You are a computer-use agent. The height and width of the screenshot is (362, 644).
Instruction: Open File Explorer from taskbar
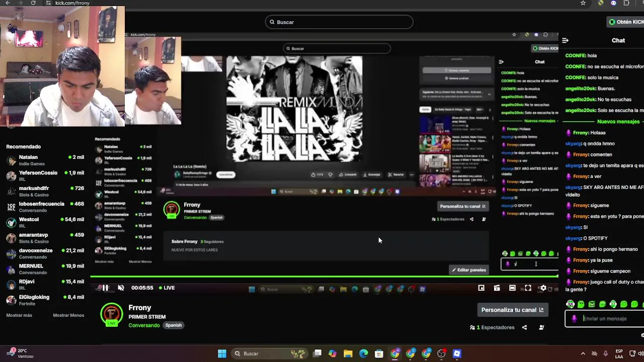(348, 353)
